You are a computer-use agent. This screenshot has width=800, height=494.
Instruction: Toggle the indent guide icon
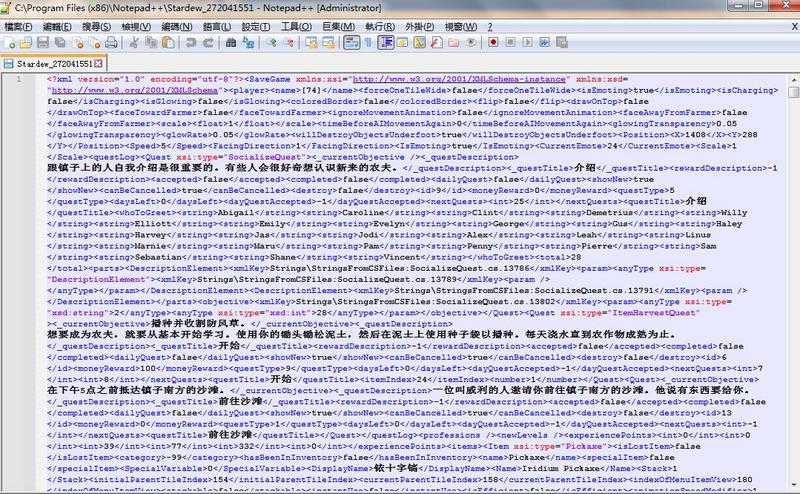(385, 43)
